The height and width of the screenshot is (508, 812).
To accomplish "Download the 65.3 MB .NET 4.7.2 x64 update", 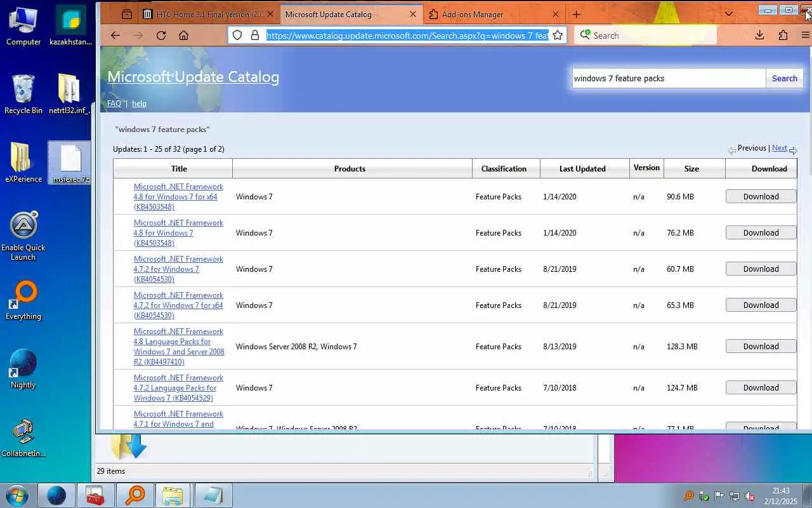I will [761, 305].
